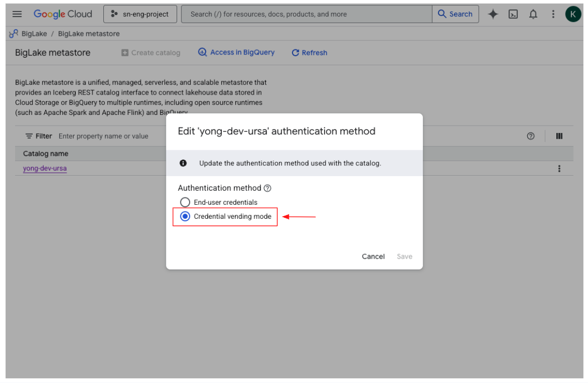
Task: Open the sn-eng-project project picker
Action: click(x=140, y=14)
